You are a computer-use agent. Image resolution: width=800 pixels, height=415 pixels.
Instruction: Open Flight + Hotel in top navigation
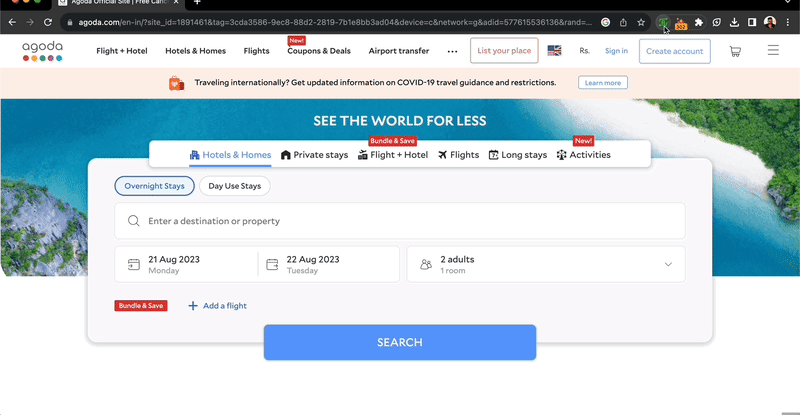point(121,51)
